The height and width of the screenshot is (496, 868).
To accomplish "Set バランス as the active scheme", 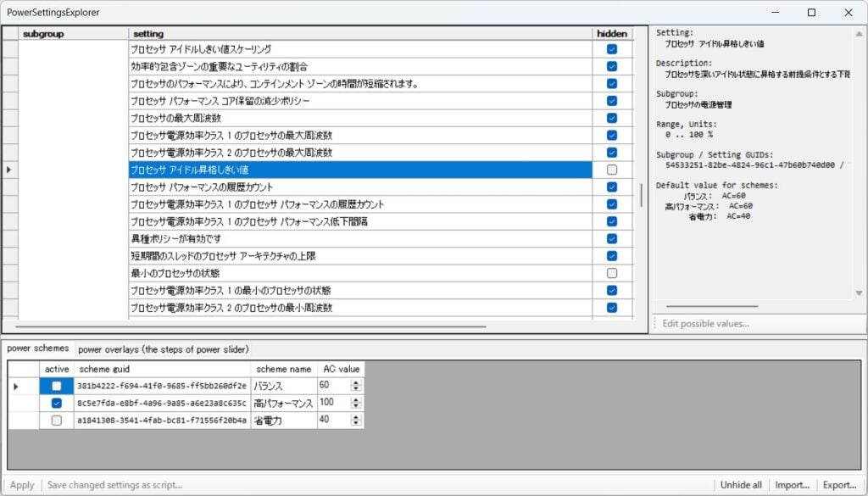I will click(x=56, y=386).
